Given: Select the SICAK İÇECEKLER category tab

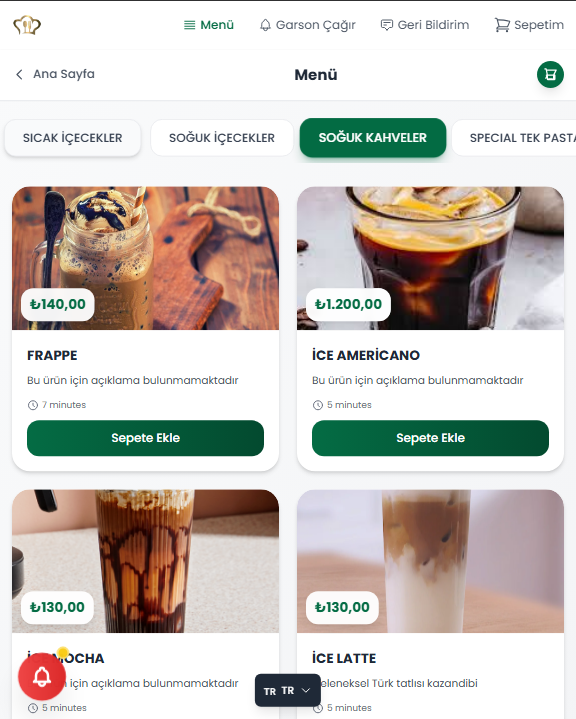Looking at the screenshot, I should click(72, 138).
